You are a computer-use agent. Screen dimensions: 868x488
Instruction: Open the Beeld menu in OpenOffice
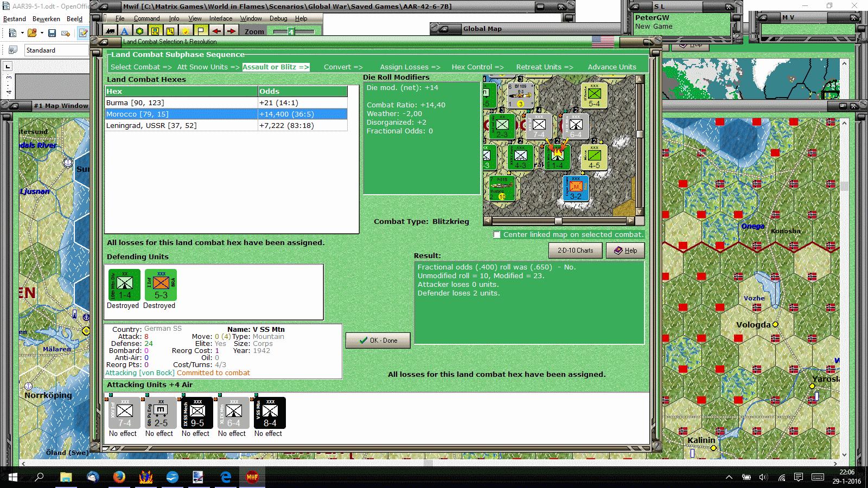74,19
